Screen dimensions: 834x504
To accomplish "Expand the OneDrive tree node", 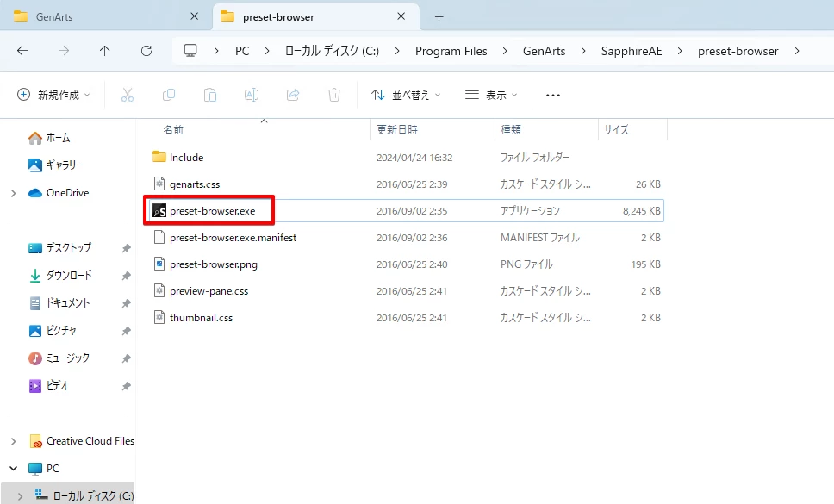I will pos(13,193).
